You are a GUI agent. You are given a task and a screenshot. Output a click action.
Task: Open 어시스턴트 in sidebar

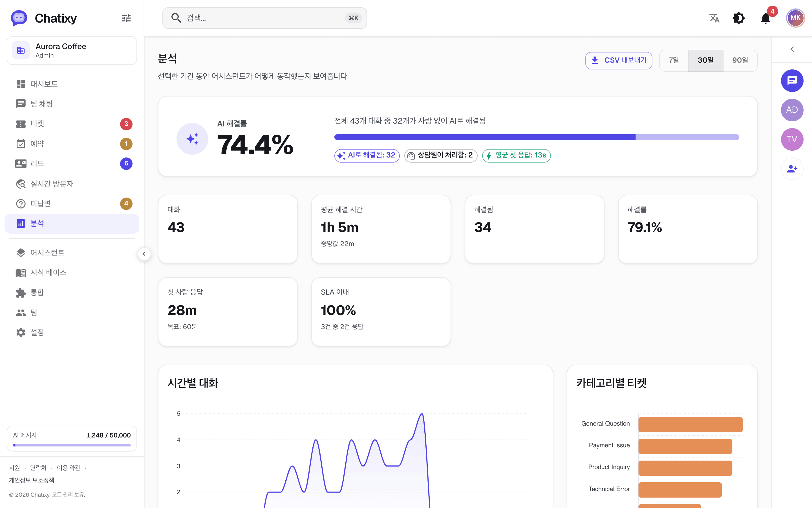pyautogui.click(x=72, y=253)
